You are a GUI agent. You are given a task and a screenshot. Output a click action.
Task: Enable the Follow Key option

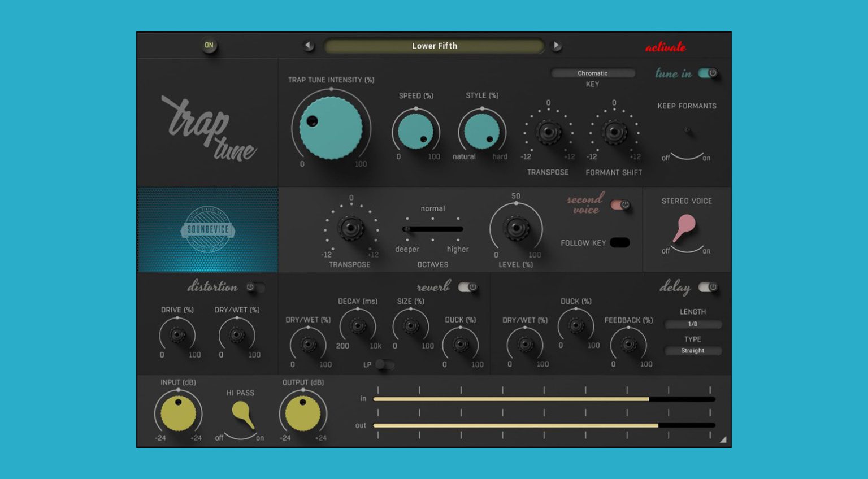click(x=620, y=242)
